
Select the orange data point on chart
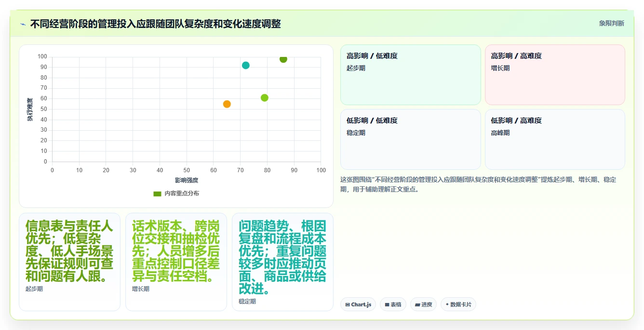tap(227, 104)
